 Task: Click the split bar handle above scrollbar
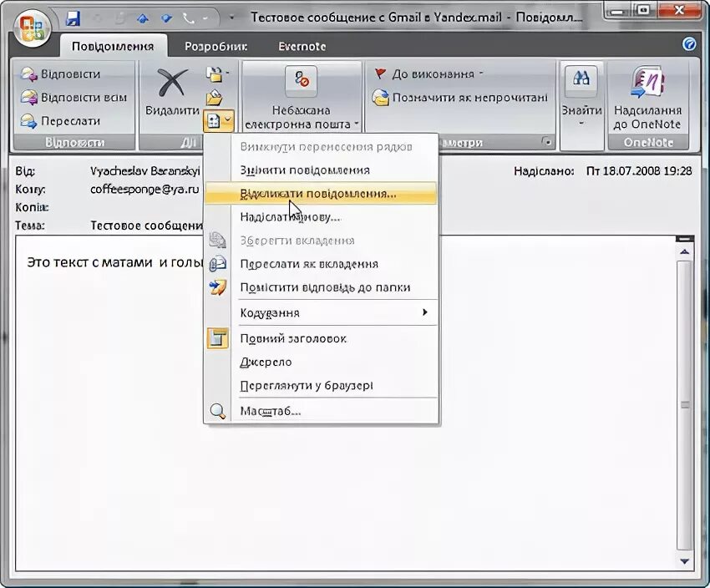click(x=685, y=239)
